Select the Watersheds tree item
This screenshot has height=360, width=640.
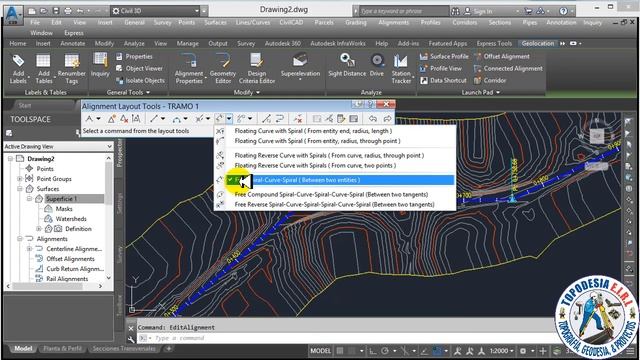[71, 219]
